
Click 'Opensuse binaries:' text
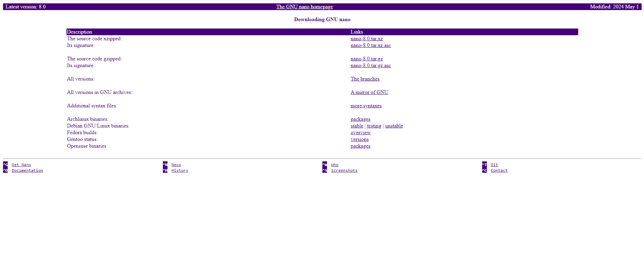(x=87, y=146)
